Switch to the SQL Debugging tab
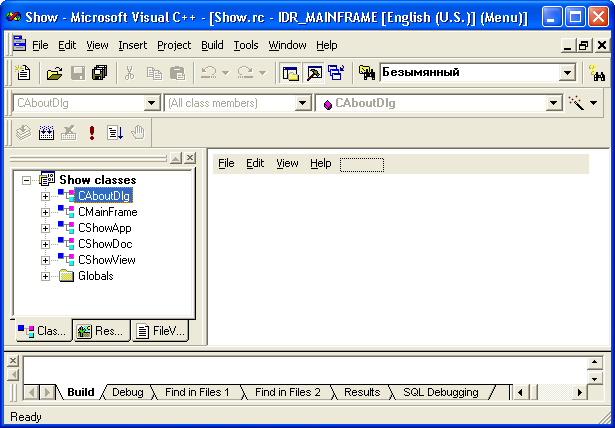The width and height of the screenshot is (615, 428). pyautogui.click(x=441, y=392)
